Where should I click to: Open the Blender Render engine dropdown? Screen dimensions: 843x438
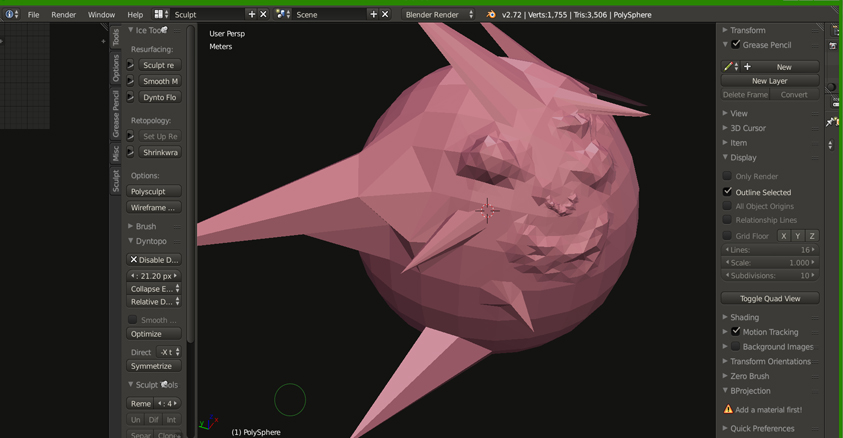(439, 15)
